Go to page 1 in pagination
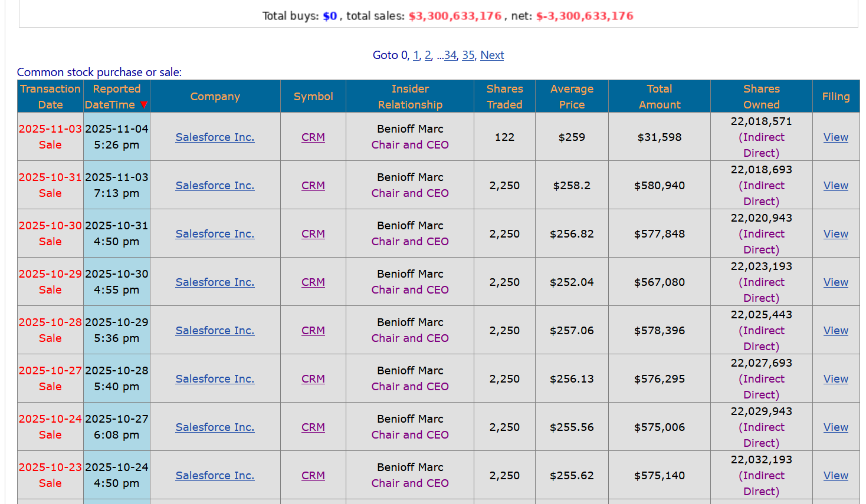This screenshot has width=866, height=504. tap(416, 55)
